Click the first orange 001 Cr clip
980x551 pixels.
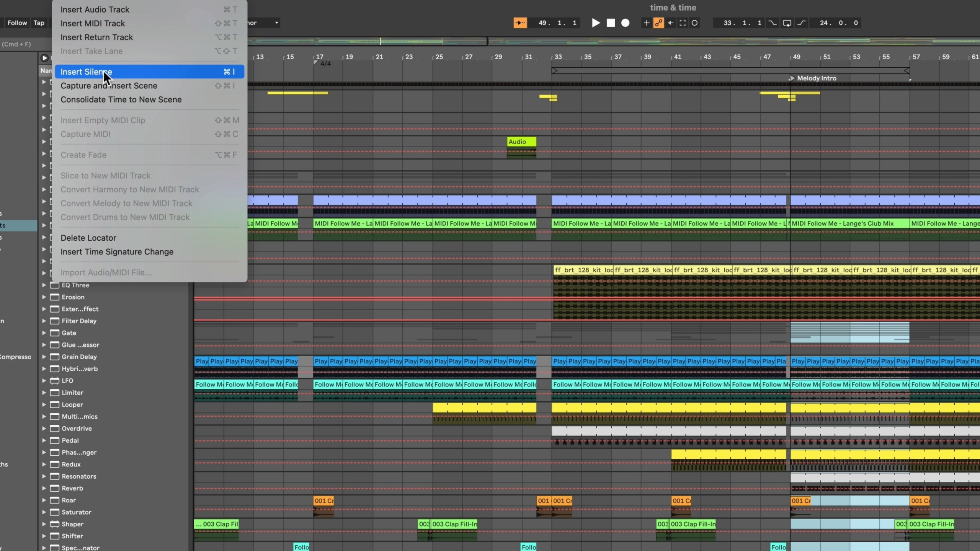[323, 500]
